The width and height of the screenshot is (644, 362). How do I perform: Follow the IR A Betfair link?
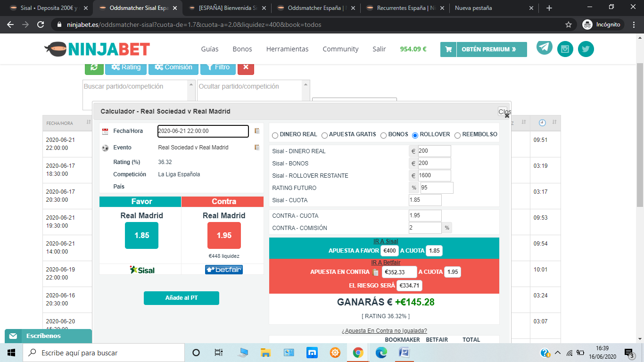(x=386, y=263)
